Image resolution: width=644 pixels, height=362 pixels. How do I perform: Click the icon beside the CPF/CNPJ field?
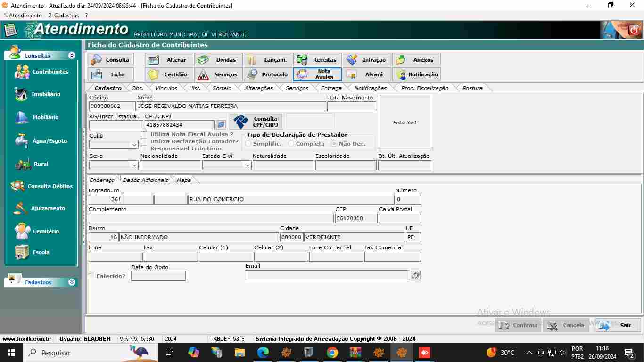[x=221, y=125]
